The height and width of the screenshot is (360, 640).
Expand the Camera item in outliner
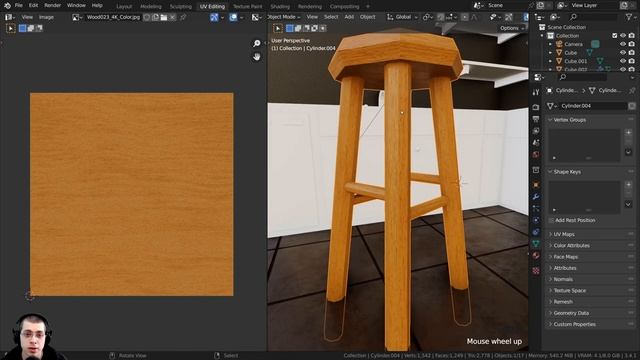pos(550,44)
